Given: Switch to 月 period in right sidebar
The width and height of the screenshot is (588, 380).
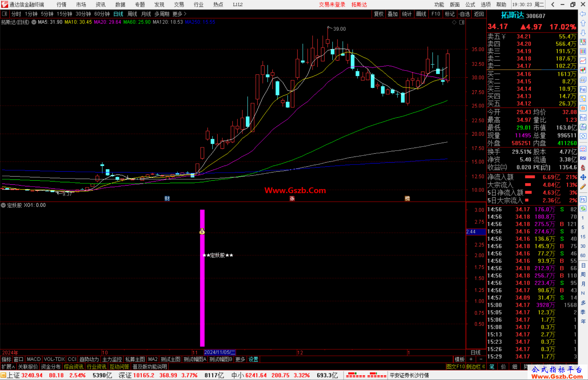Looking at the screenshot, I should click(583, 284).
